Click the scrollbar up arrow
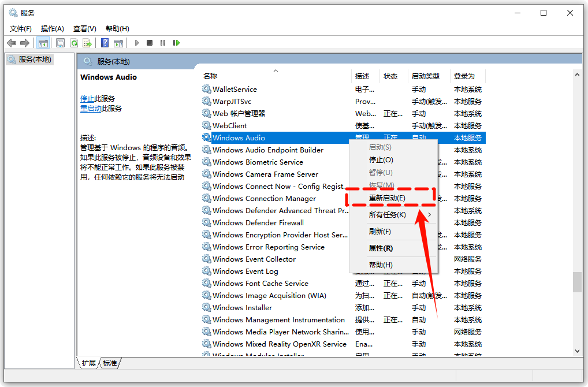The image size is (588, 387). pyautogui.click(x=577, y=75)
